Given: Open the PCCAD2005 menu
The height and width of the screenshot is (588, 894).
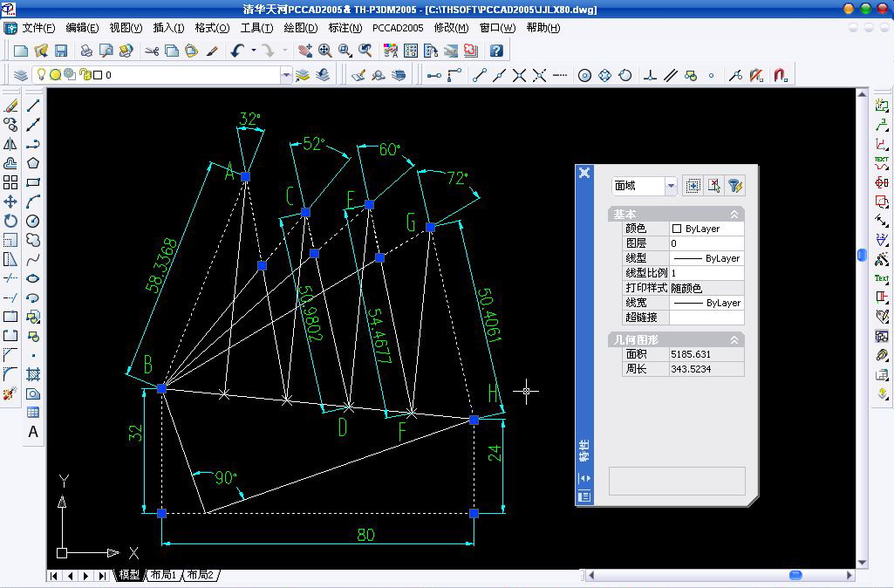Looking at the screenshot, I should (398, 28).
